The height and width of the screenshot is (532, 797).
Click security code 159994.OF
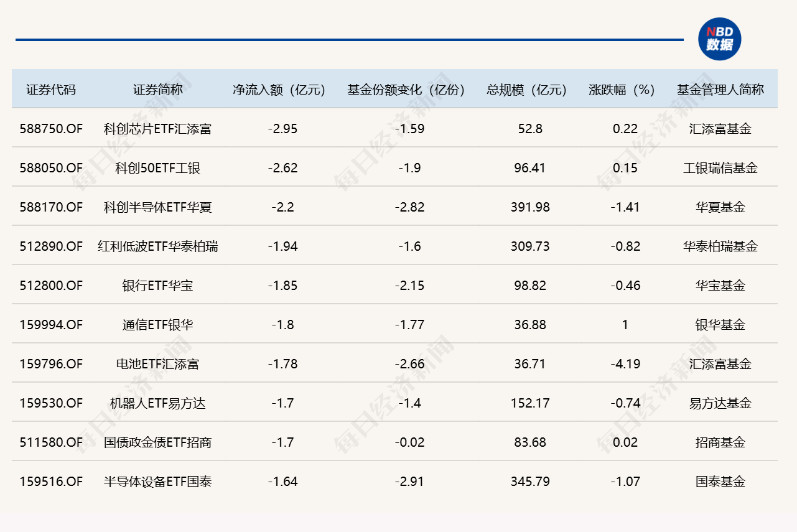click(51, 325)
